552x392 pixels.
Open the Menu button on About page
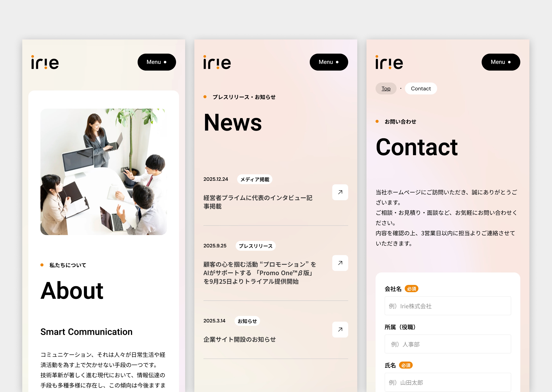point(157,62)
